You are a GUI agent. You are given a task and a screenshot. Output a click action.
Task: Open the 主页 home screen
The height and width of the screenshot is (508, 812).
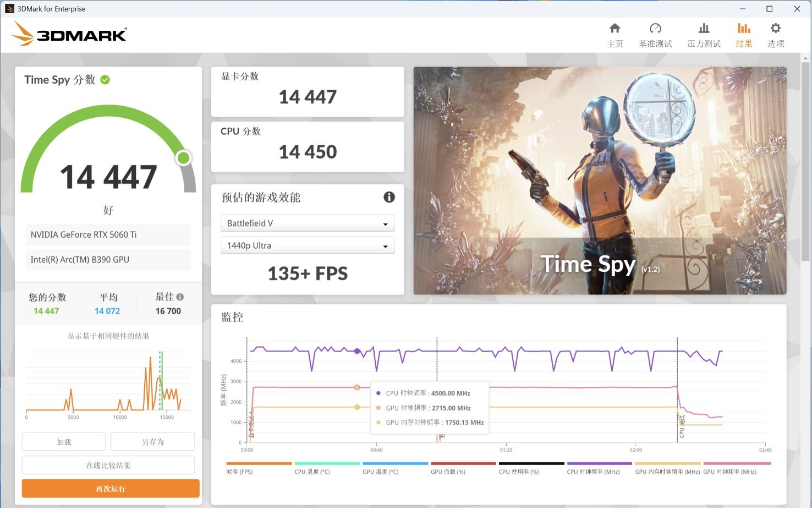(x=615, y=34)
